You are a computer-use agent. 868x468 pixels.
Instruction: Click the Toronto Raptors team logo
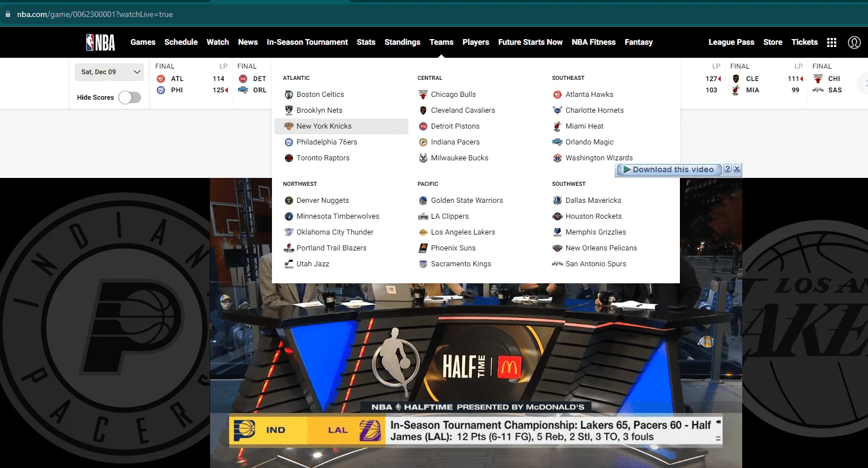[x=289, y=158]
